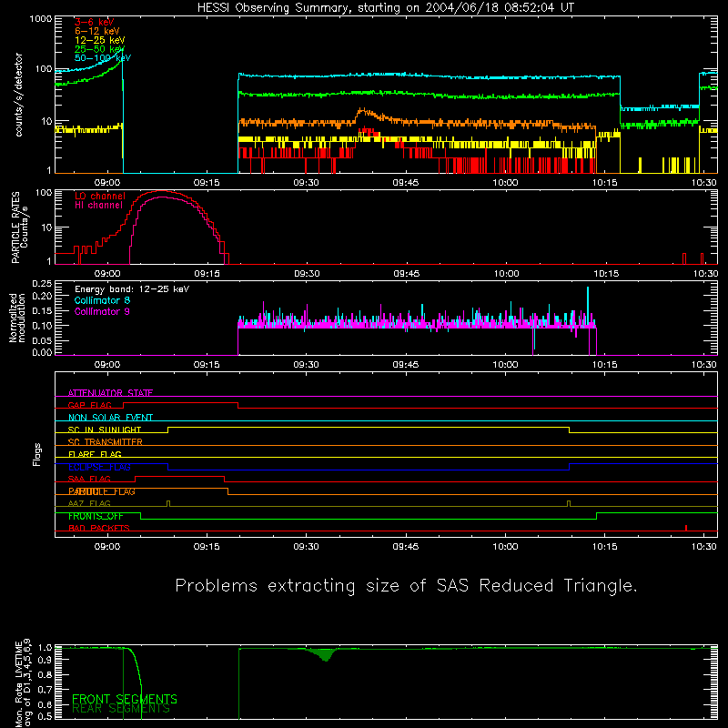728x728 pixels.
Task: Select the PARTICLE_FLAG label
Action: (102, 491)
